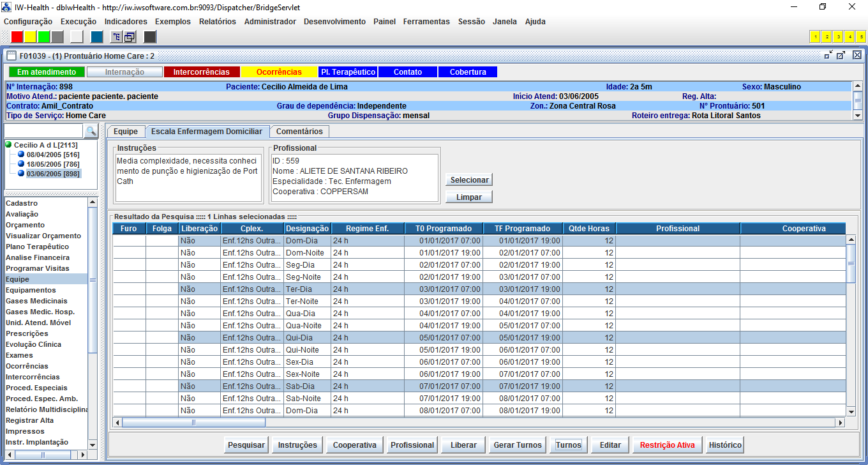Click the dark gray toolbar square
This screenshot has height=465, width=868.
click(150, 36)
